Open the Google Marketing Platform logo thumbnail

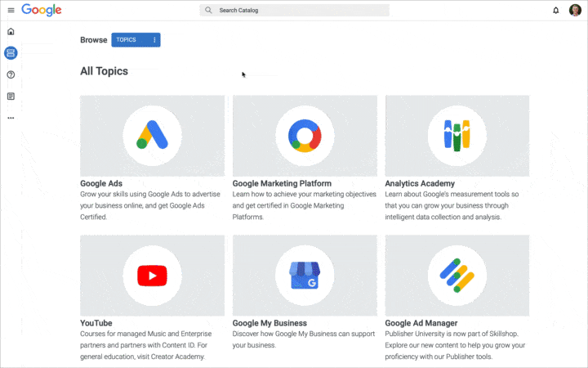(x=305, y=136)
